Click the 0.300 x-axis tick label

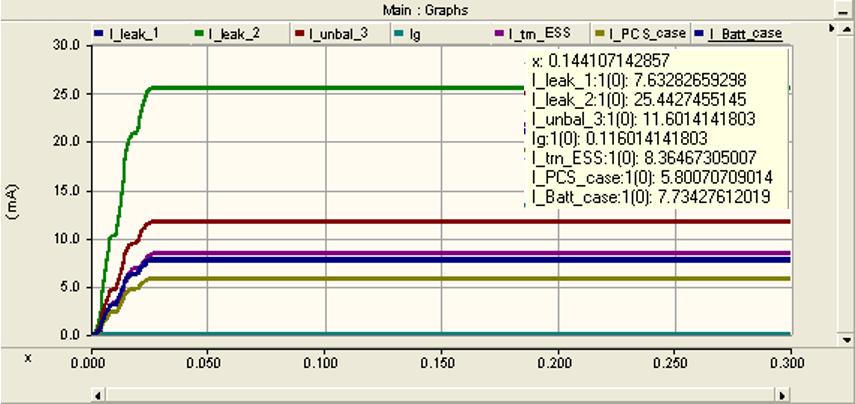pos(787,363)
